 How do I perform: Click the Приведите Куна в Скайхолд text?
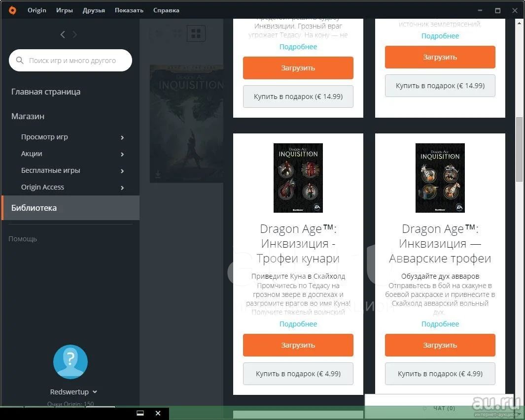tap(298, 276)
